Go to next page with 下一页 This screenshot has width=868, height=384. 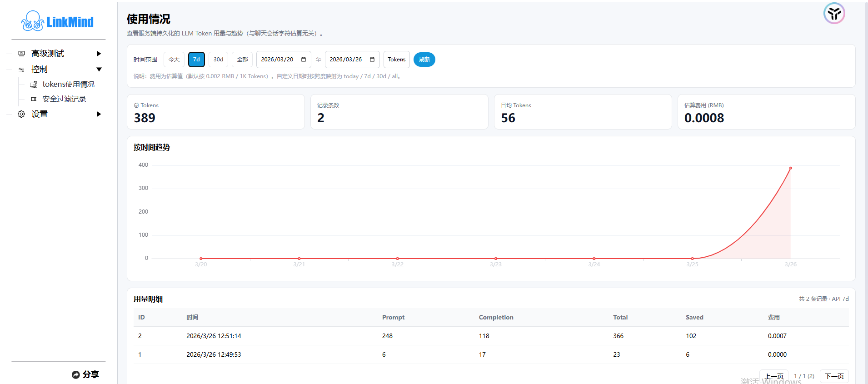[834, 376]
